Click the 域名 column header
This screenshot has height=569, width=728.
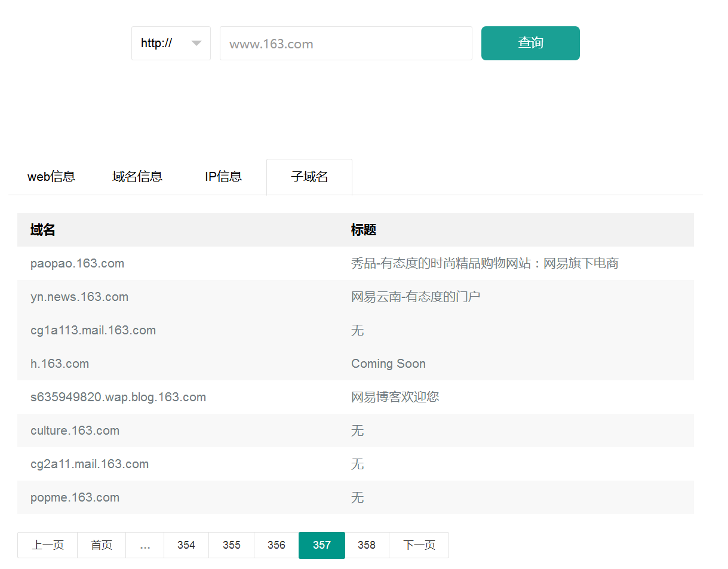pyautogui.click(x=43, y=230)
